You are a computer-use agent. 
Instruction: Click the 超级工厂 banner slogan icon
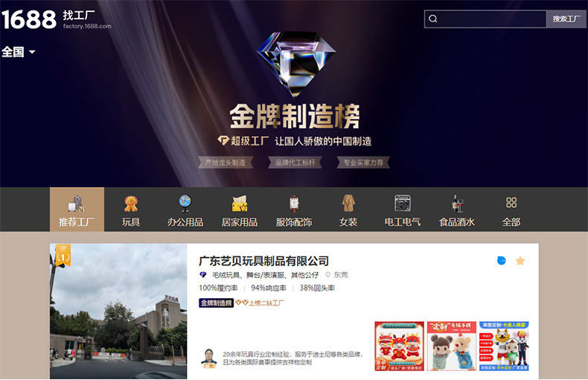tap(223, 140)
